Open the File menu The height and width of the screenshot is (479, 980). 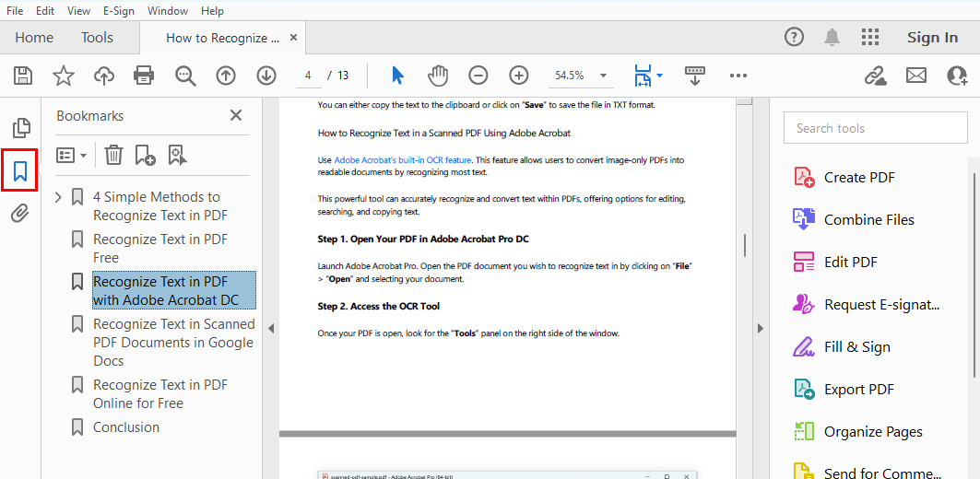15,11
